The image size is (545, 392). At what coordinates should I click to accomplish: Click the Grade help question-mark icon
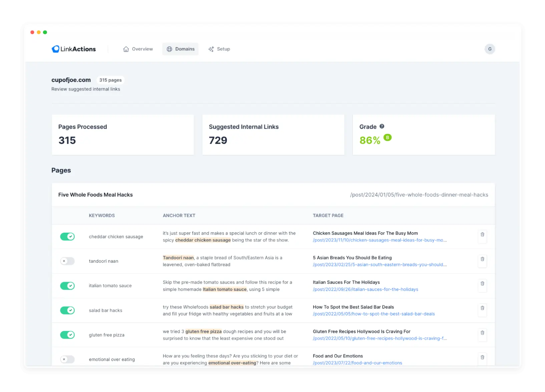382,126
